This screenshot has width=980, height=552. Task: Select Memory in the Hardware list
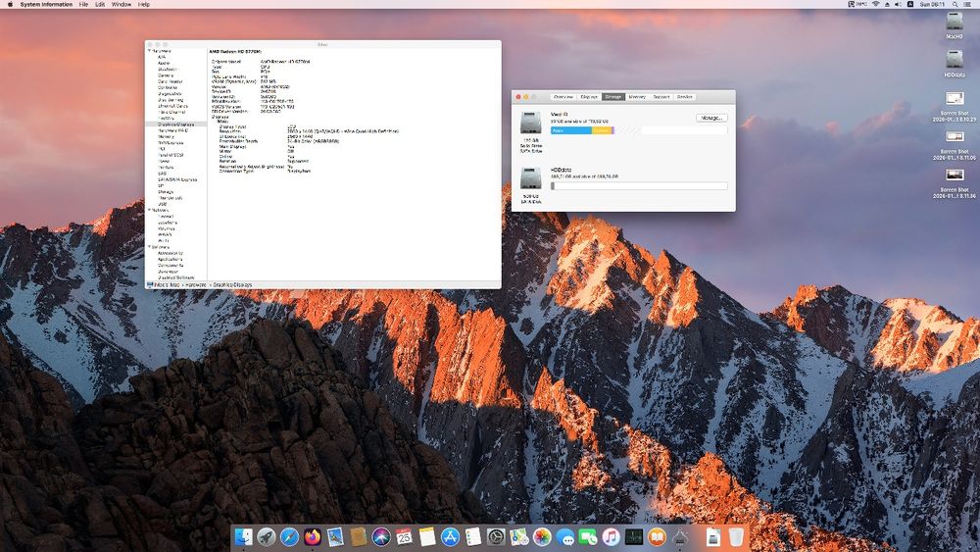(167, 136)
